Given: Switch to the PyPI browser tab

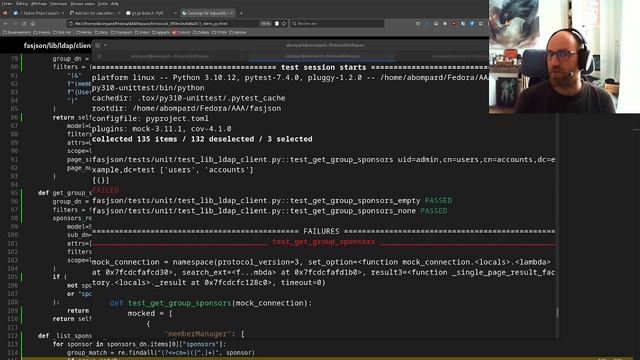Looking at the screenshot, I should (151, 13).
